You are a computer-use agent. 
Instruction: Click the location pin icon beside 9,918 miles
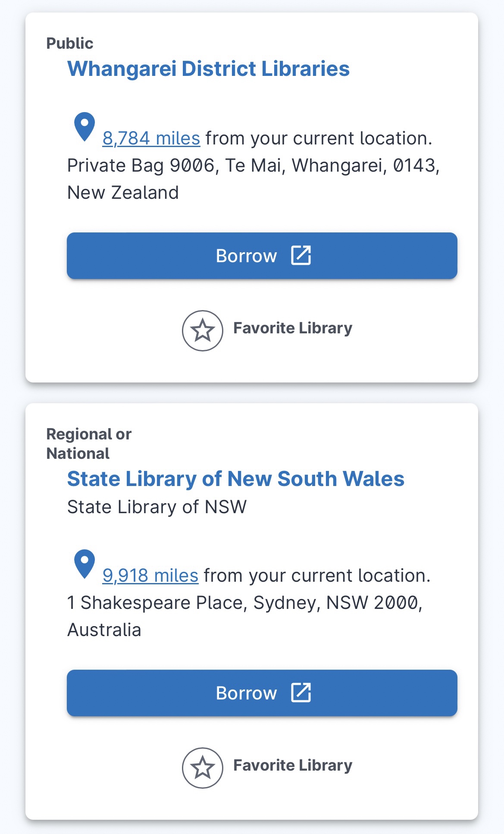pyautogui.click(x=85, y=564)
